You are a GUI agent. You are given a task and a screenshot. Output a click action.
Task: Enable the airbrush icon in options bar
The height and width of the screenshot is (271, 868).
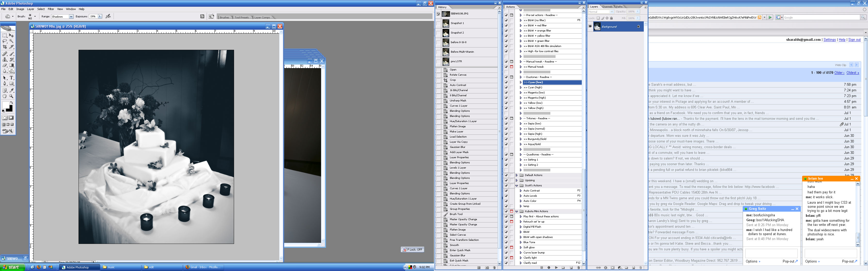click(108, 16)
